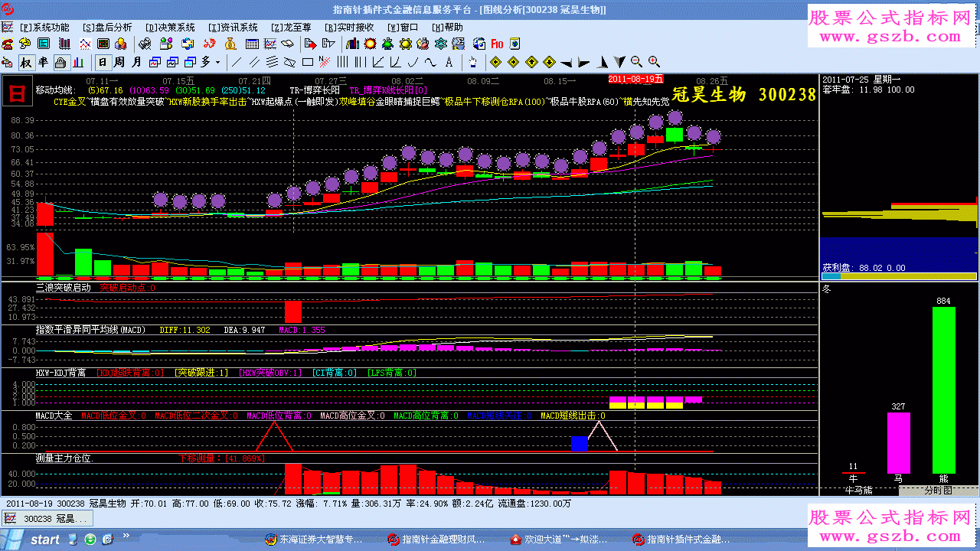Expand the 多 multi-period dropdown arrow

pos(217,62)
